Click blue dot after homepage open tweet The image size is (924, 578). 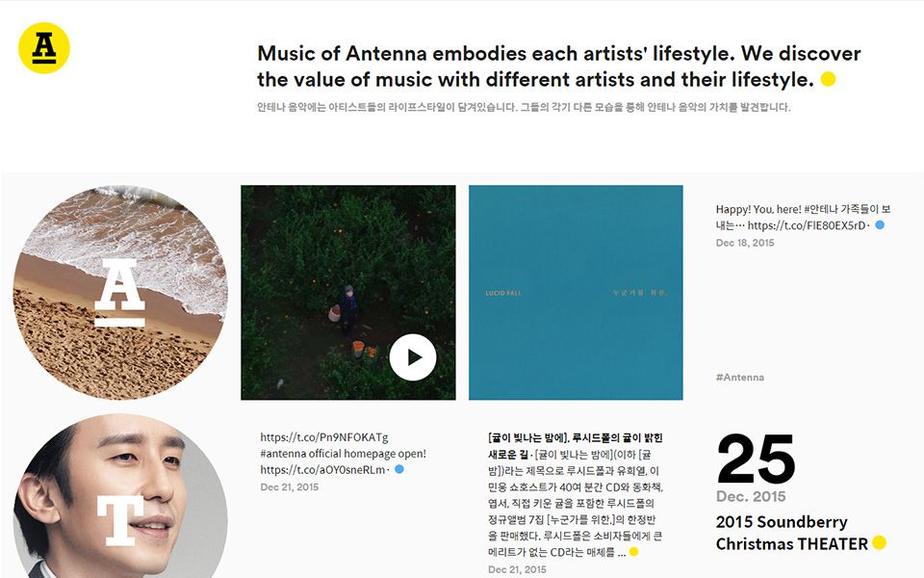point(398,469)
